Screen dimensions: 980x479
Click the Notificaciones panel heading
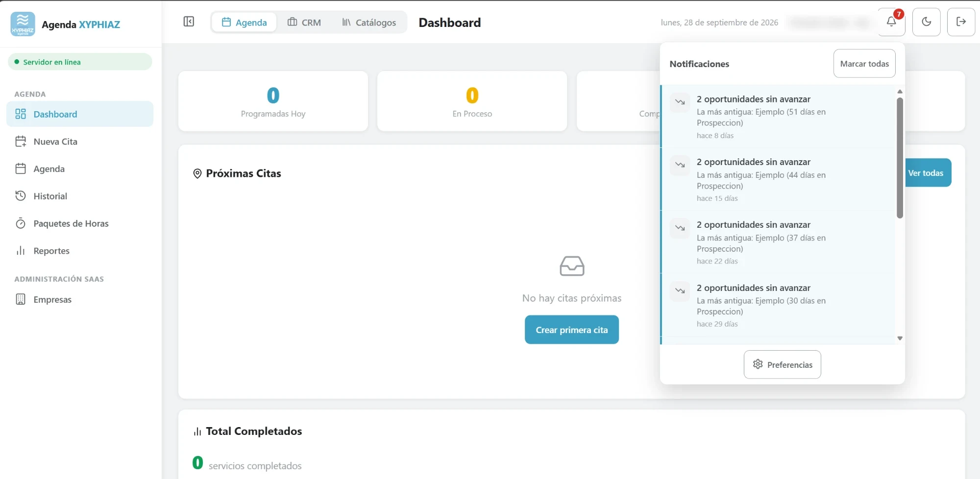pyautogui.click(x=699, y=64)
